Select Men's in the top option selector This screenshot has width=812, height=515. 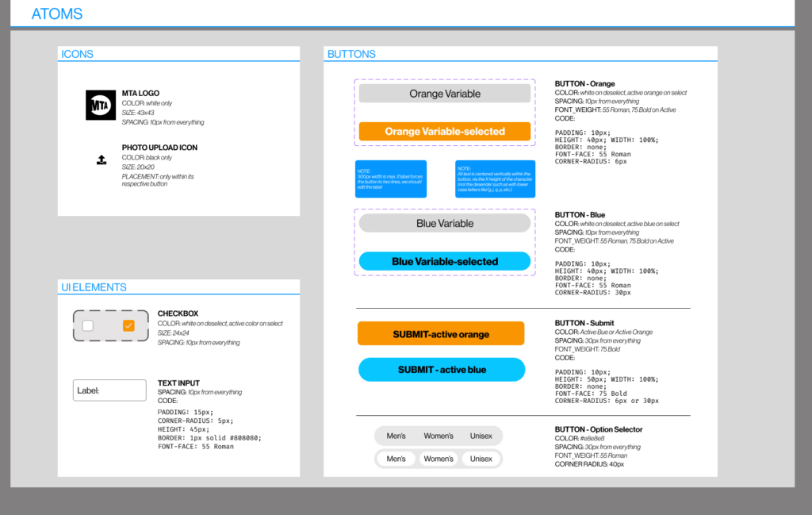(396, 436)
